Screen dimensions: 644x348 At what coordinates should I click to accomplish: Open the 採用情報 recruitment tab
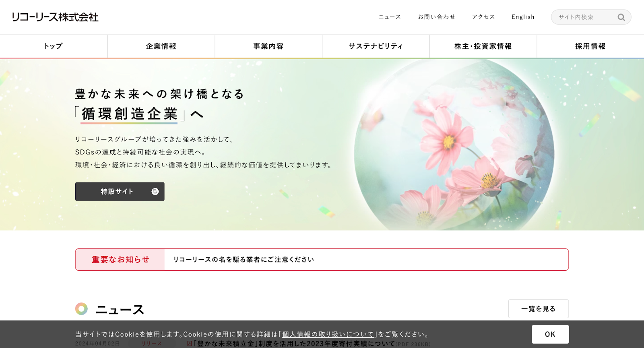[590, 46]
